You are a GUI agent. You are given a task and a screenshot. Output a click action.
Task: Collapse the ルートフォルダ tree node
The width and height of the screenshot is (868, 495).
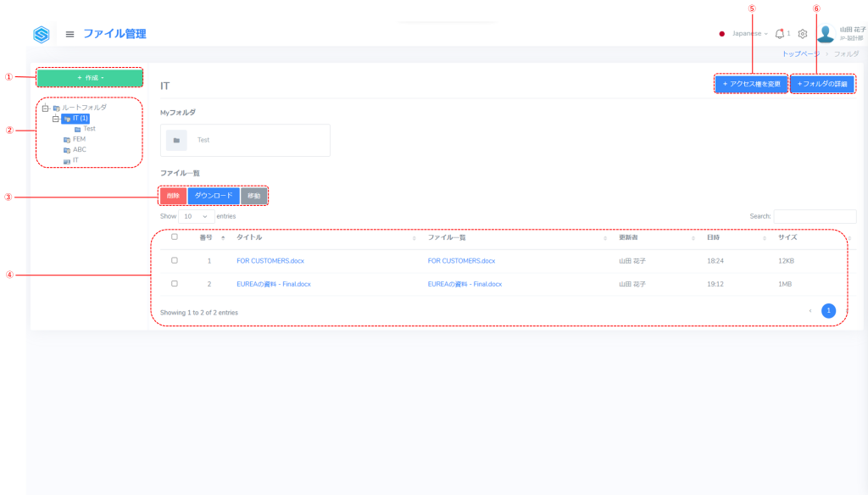pos(45,108)
